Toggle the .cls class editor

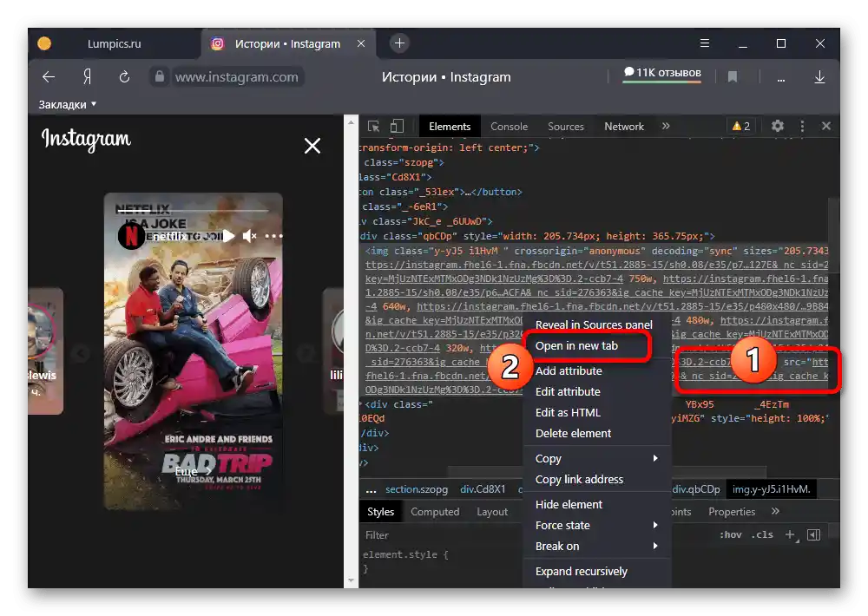coord(762,534)
